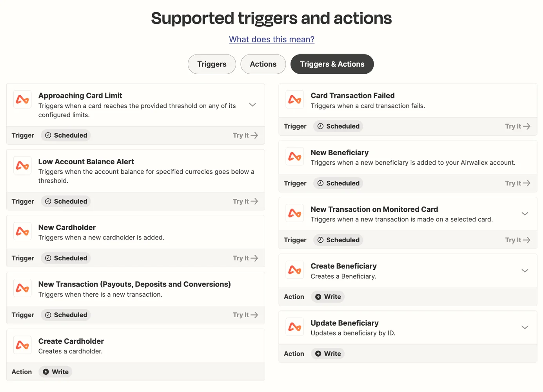Click the app icon next to Create Cardholder

pos(22,345)
